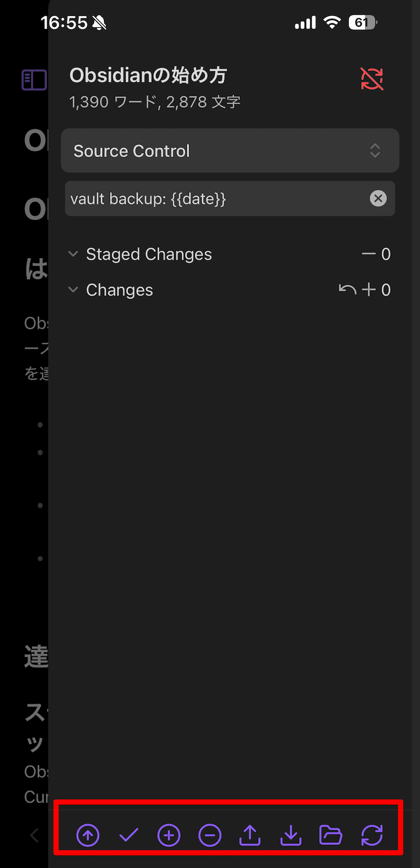
Task: Unstage all changes with the minus icon
Action: pyautogui.click(x=209, y=835)
